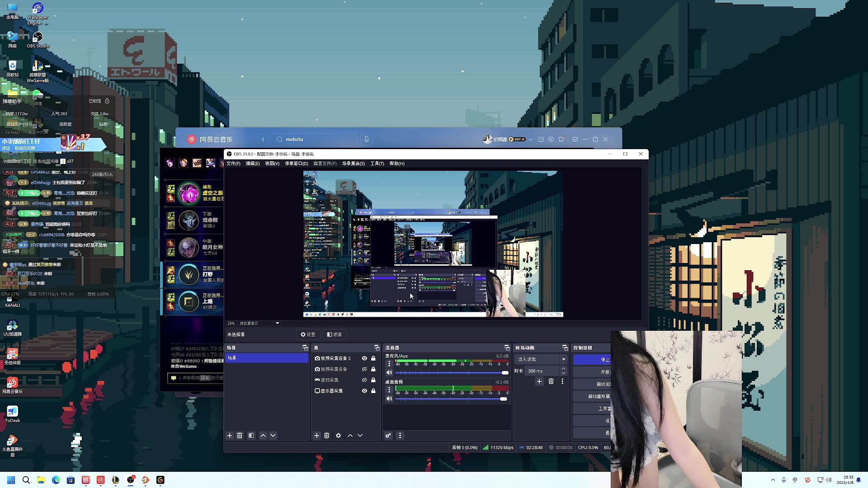Mute the 桌面音频 audio channel
The height and width of the screenshot is (488, 868).
tap(389, 399)
